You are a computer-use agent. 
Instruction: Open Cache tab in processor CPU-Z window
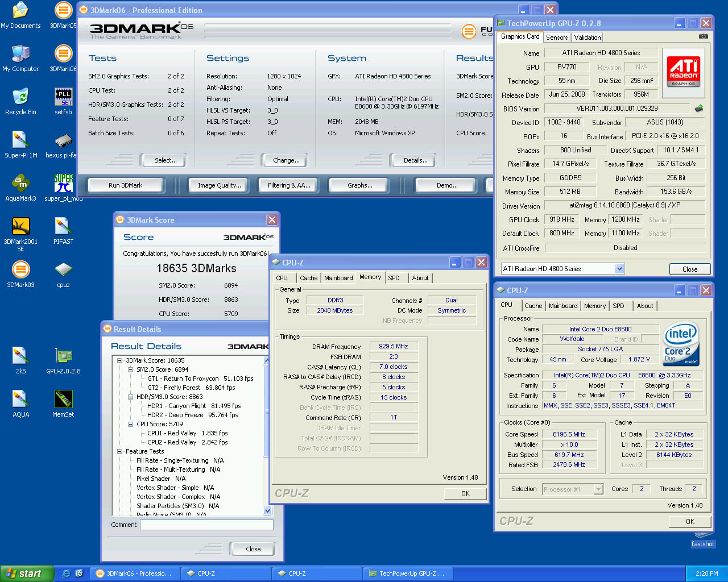pos(533,306)
